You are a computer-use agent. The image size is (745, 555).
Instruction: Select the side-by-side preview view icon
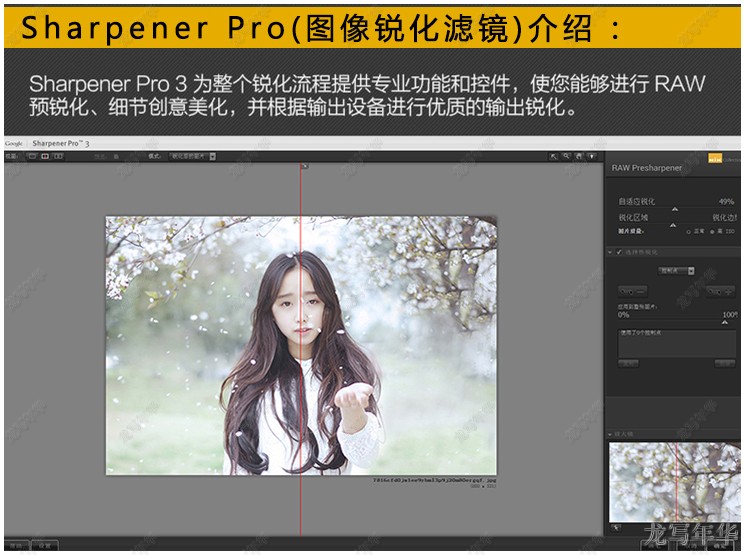pos(58,156)
